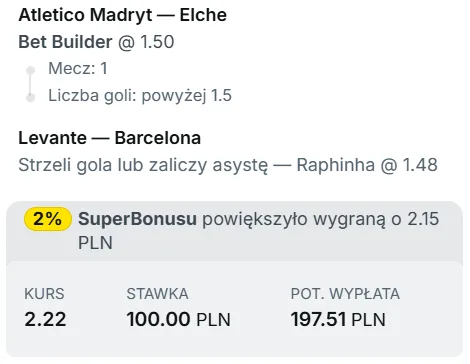Screen dimensions: 470x364
Task: Click the PLN text under SuperBonusu
Action: pyautogui.click(x=95, y=243)
